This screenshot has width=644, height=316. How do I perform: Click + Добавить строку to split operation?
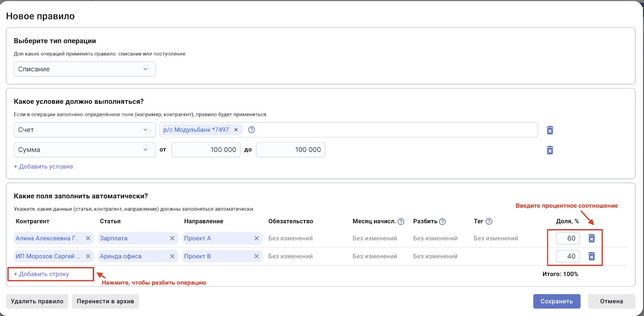(x=41, y=274)
